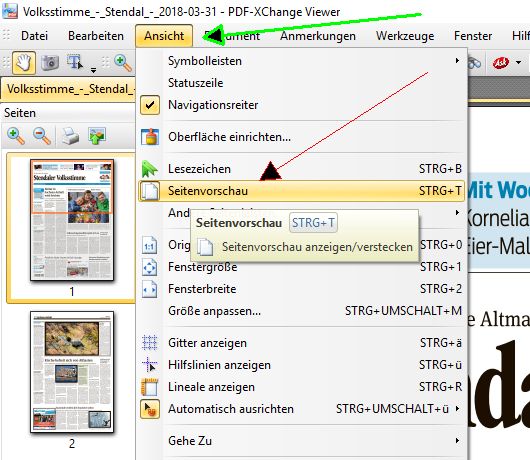Image resolution: width=530 pixels, height=460 pixels.
Task: Select the text selection tool icon
Action: click(x=75, y=63)
